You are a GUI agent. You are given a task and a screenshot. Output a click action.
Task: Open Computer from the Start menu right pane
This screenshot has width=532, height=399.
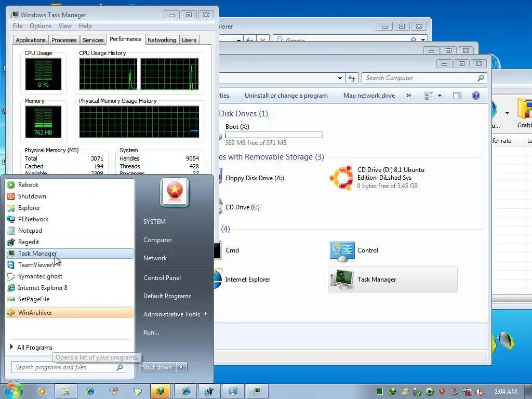(157, 240)
